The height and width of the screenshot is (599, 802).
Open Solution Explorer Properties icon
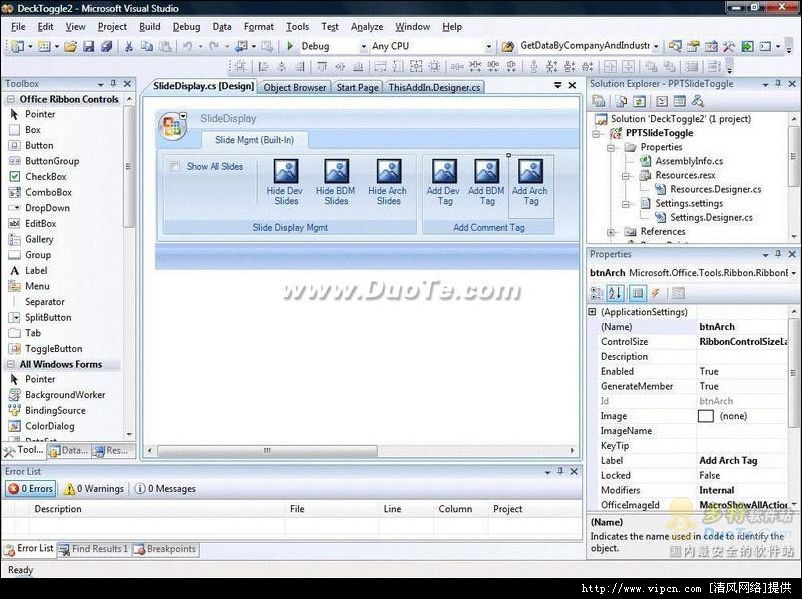[598, 101]
